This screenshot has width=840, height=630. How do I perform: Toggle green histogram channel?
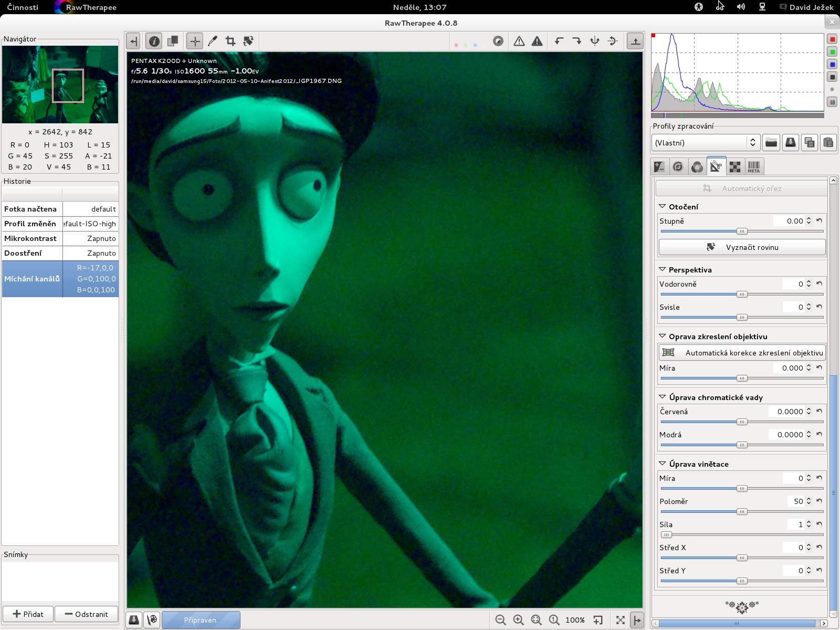pos(832,52)
